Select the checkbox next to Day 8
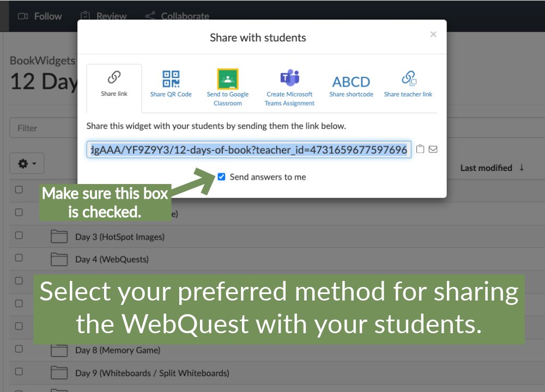This screenshot has height=392, width=545. 19,349
